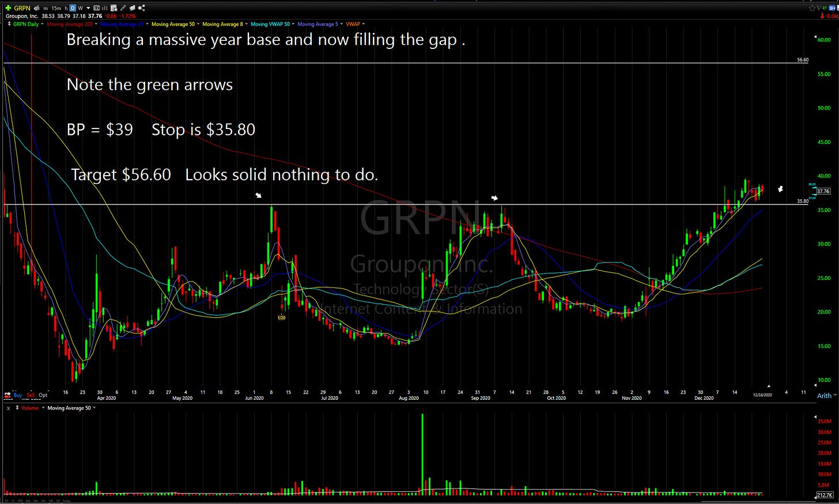
Task: Click the Opt options button
Action: [x=43, y=395]
